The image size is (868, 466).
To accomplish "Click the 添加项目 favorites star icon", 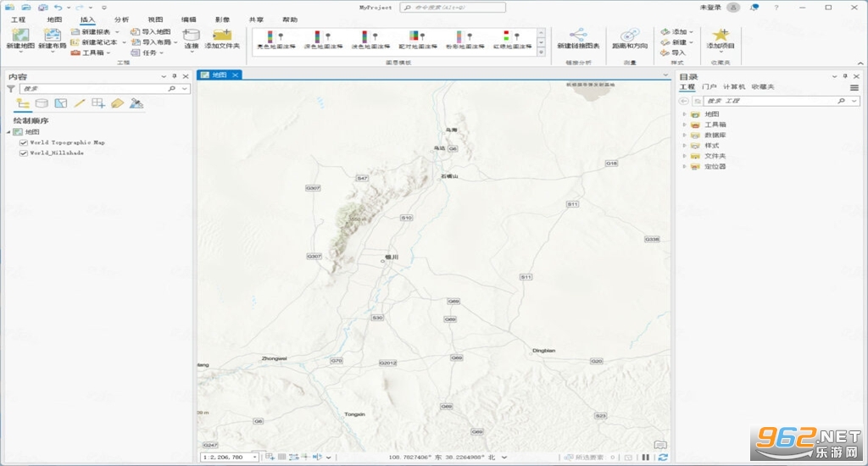I will tap(721, 35).
